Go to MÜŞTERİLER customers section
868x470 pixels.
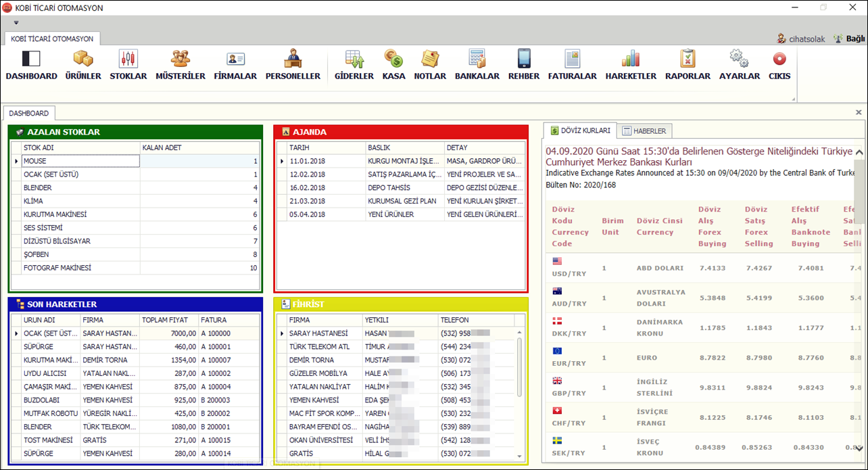[x=180, y=65]
